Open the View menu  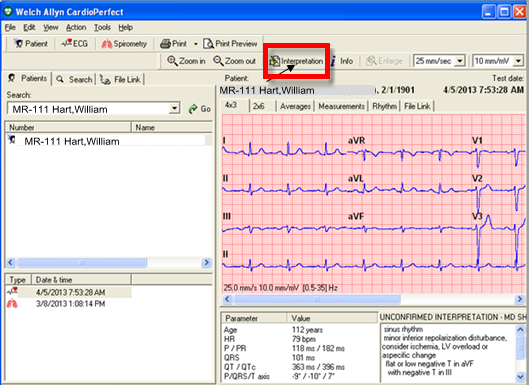point(51,27)
